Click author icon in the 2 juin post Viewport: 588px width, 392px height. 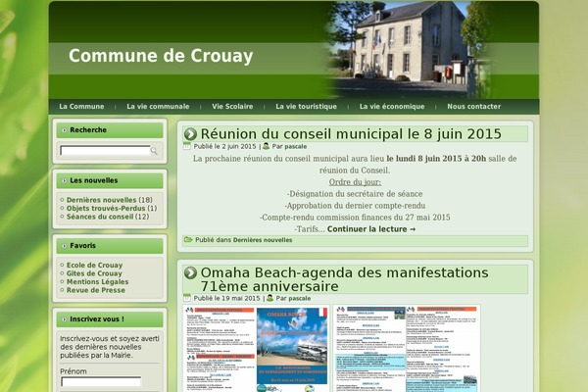pyautogui.click(x=266, y=146)
